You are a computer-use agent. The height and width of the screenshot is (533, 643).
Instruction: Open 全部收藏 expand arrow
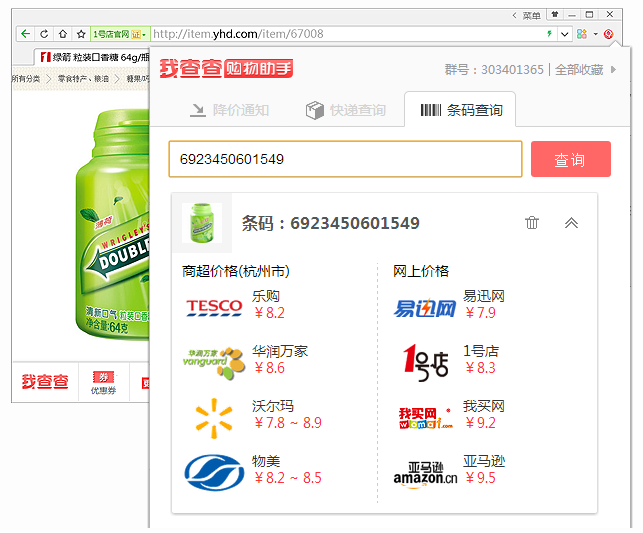point(614,69)
